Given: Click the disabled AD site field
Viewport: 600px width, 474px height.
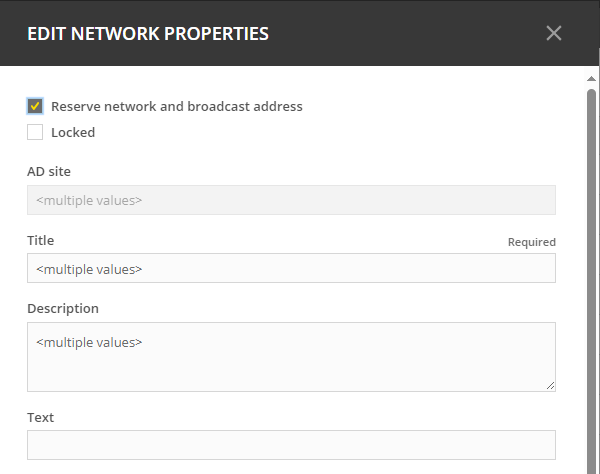Looking at the screenshot, I should click(290, 200).
